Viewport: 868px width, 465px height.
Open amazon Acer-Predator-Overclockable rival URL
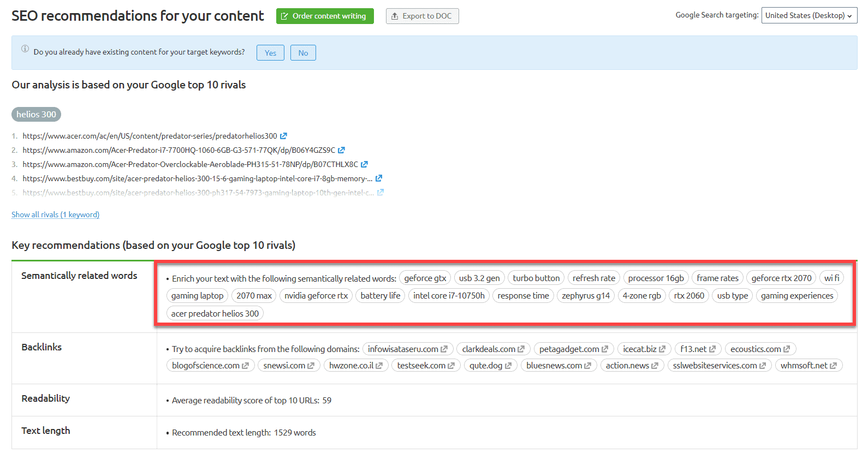tap(190, 164)
